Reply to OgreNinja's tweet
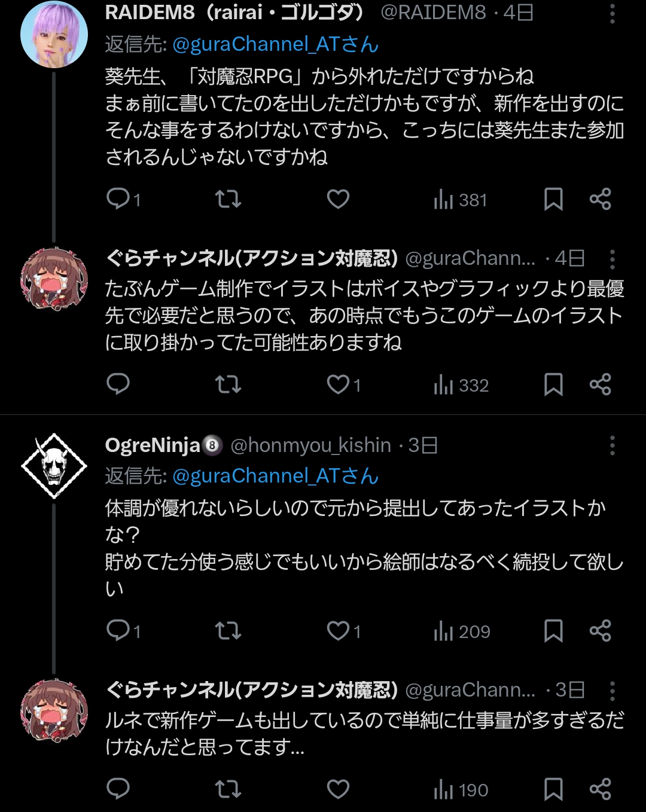The image size is (646, 812). click(118, 631)
